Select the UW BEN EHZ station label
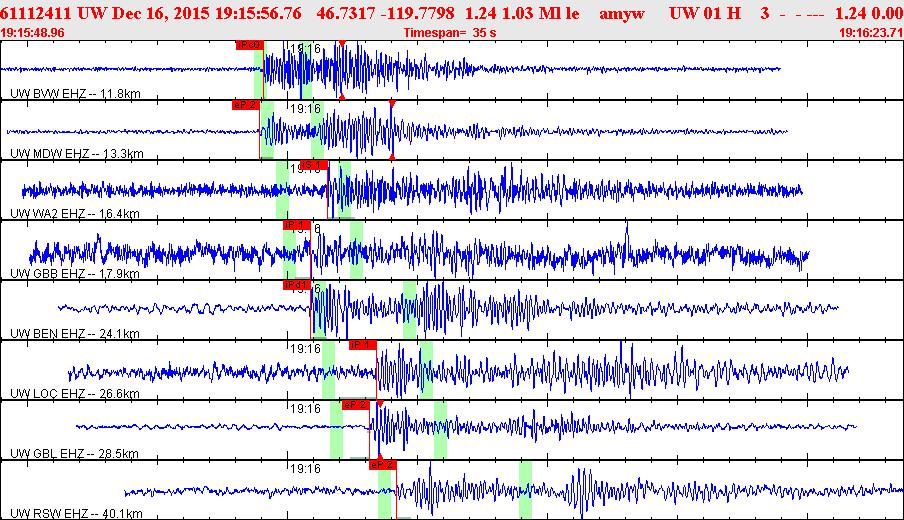 [x=76, y=334]
